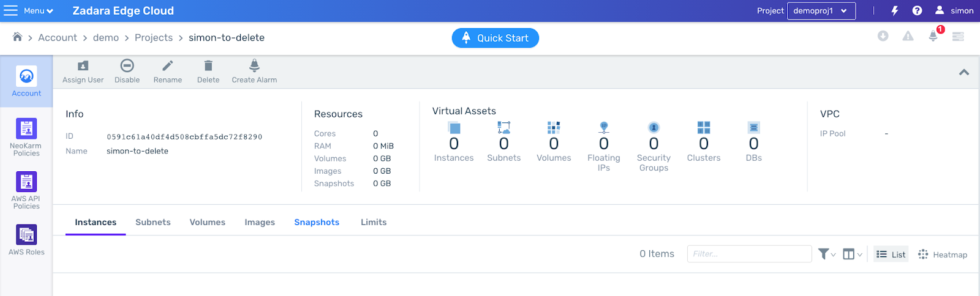Open the column chooser dropdown

tap(853, 254)
